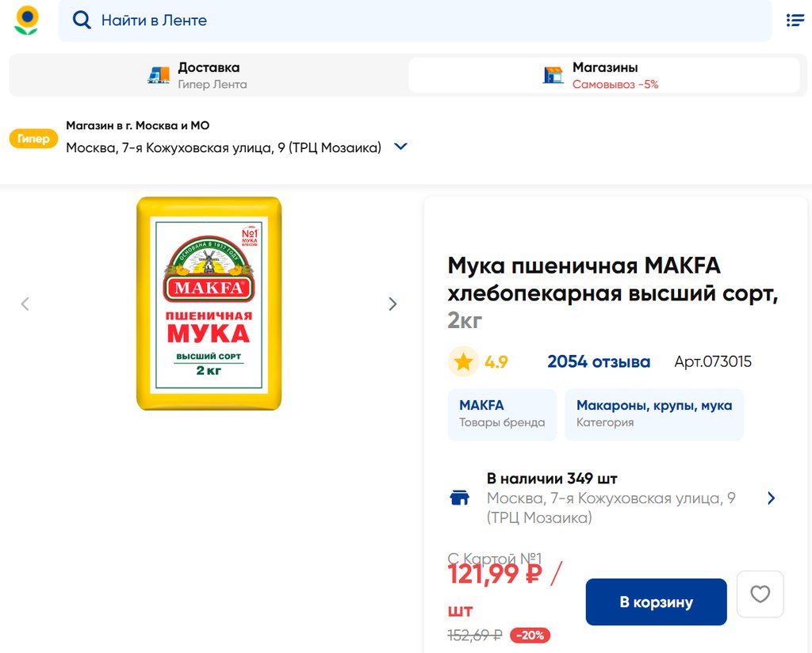The width and height of the screenshot is (812, 653).
Task: Click the store availability icon
Action: tap(459, 498)
